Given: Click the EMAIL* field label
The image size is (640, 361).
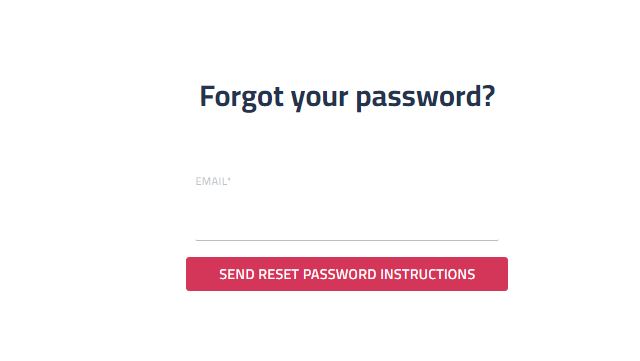Looking at the screenshot, I should pyautogui.click(x=213, y=181).
